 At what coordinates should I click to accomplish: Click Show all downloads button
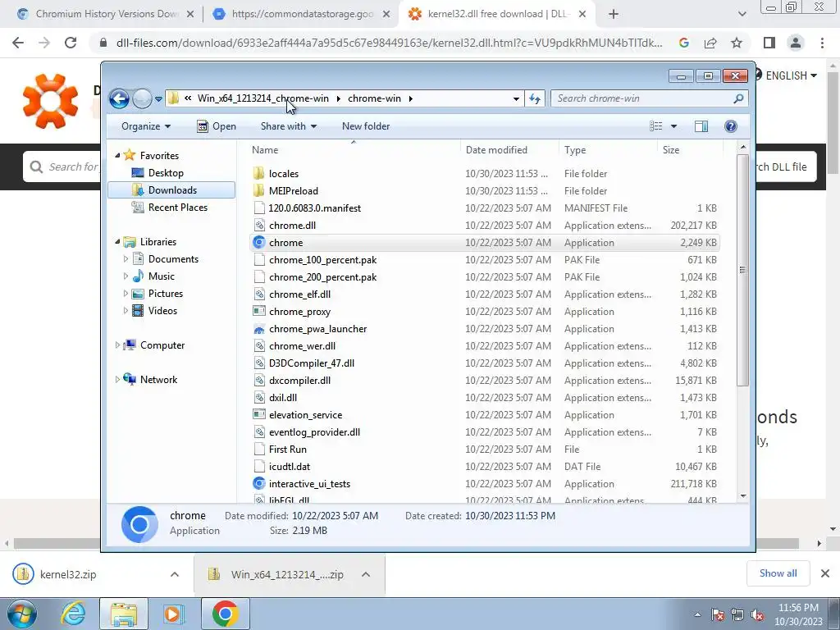tap(778, 573)
